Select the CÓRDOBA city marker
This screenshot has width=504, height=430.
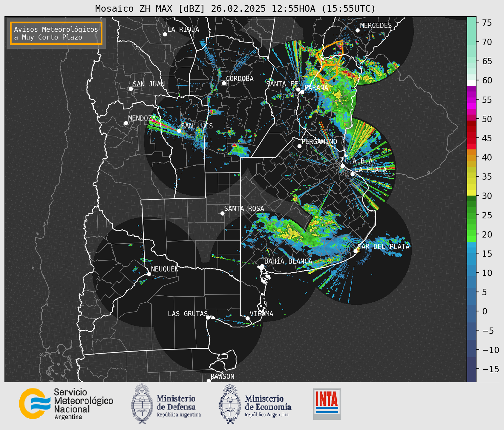pos(224,83)
